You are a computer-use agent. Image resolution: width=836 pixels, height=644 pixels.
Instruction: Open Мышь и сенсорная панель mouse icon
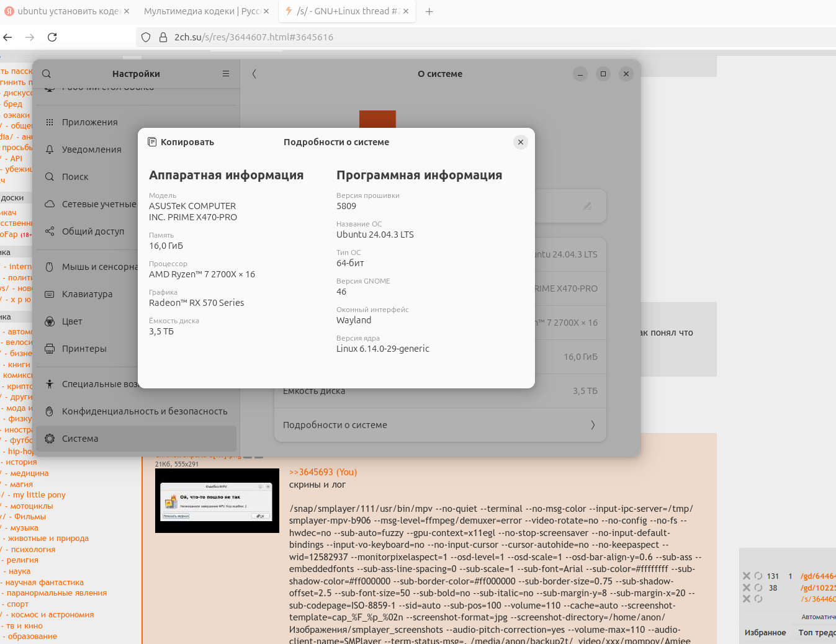pos(50,267)
